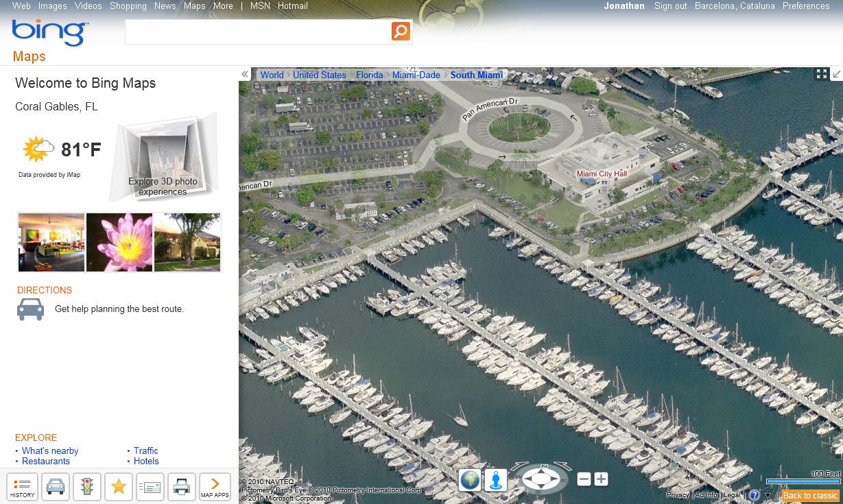
Task: Open the Florida breadcrumb
Action: point(370,75)
